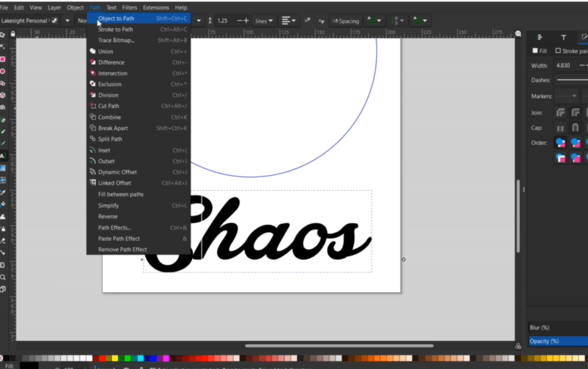The width and height of the screenshot is (588, 369).
Task: Toggle the Fill checkbox
Action: pos(535,51)
